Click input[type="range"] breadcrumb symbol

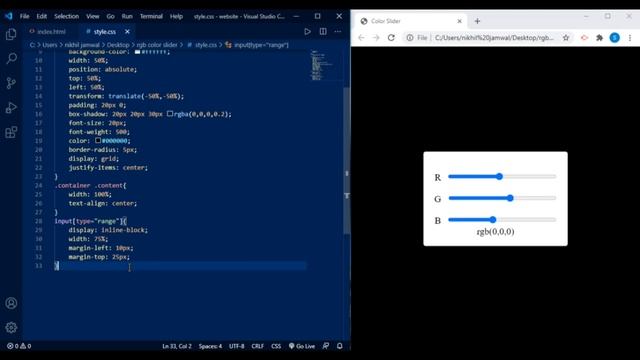click(257, 45)
